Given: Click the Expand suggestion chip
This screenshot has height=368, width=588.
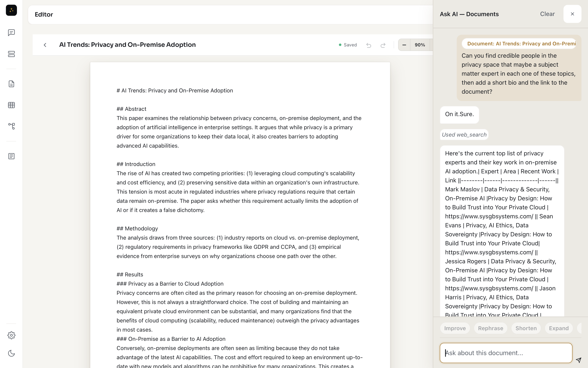Looking at the screenshot, I should (x=559, y=328).
